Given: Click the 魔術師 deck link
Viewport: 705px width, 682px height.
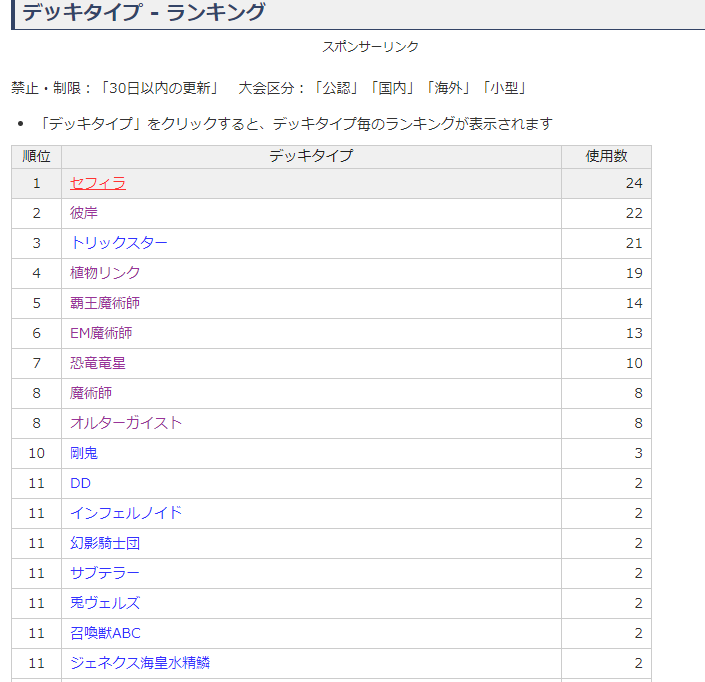Looking at the screenshot, I should click(91, 393).
